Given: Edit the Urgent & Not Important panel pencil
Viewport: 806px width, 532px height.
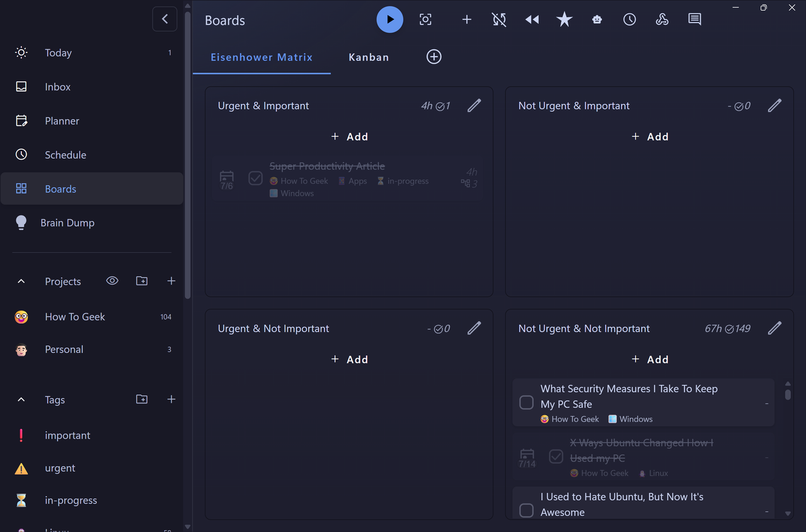Looking at the screenshot, I should [x=474, y=328].
